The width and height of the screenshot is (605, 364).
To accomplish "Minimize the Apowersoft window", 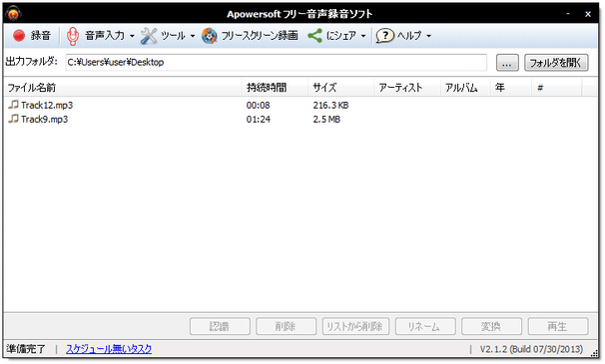I will (x=568, y=14).
